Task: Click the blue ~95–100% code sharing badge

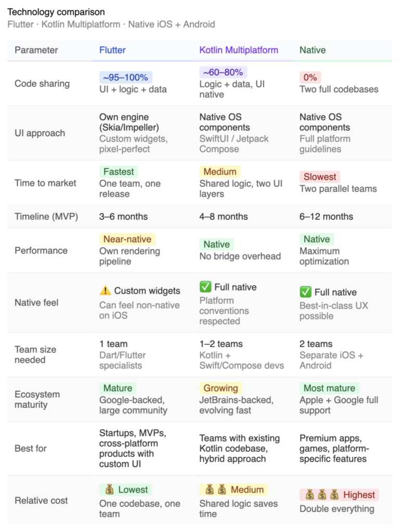Action: [125, 77]
